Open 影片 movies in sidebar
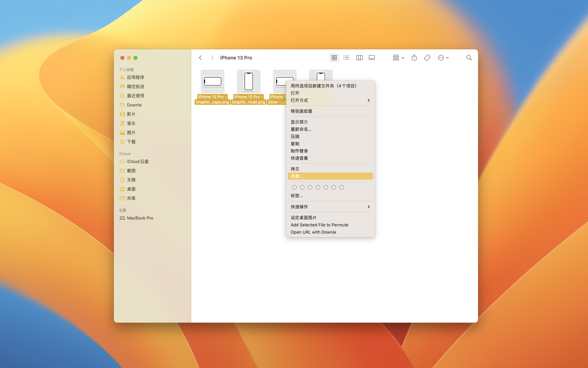588x368 pixels. point(153,114)
